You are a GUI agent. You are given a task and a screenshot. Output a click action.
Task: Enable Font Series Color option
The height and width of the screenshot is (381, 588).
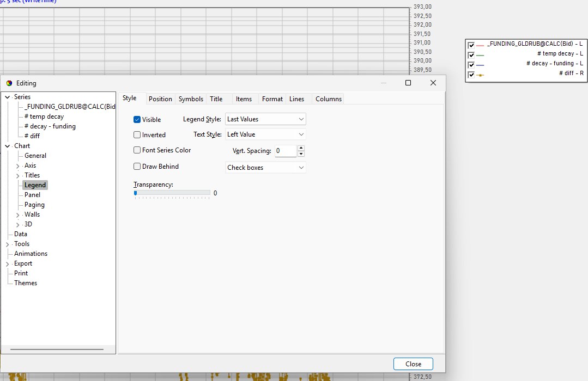click(x=137, y=150)
